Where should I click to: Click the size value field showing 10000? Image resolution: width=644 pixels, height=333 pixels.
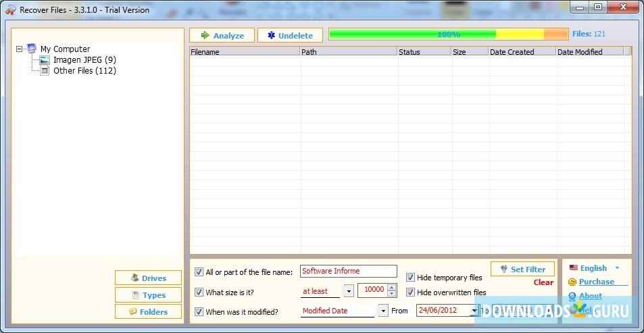pos(373,290)
